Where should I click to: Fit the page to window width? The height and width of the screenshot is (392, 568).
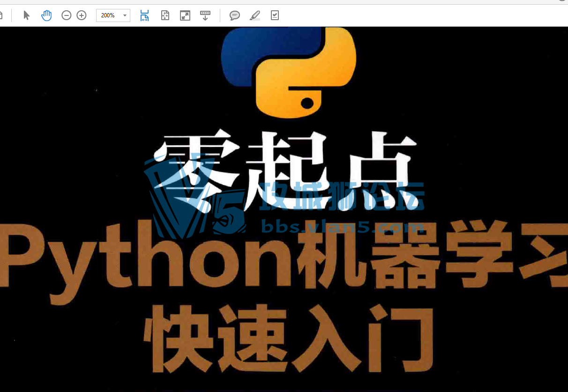pos(144,15)
